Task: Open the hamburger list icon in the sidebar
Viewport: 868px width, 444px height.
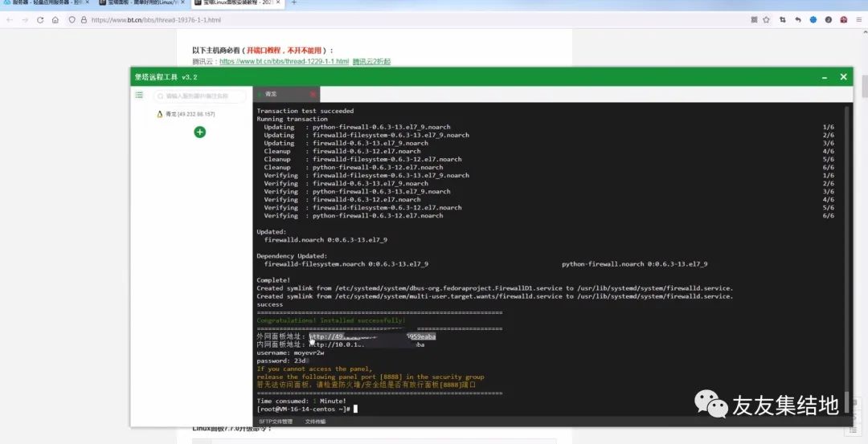Action: click(x=140, y=95)
